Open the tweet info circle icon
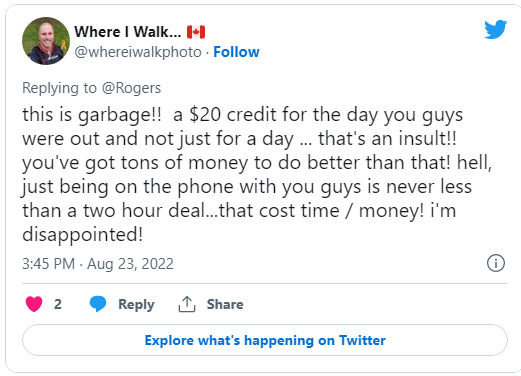521x376 pixels. (496, 263)
